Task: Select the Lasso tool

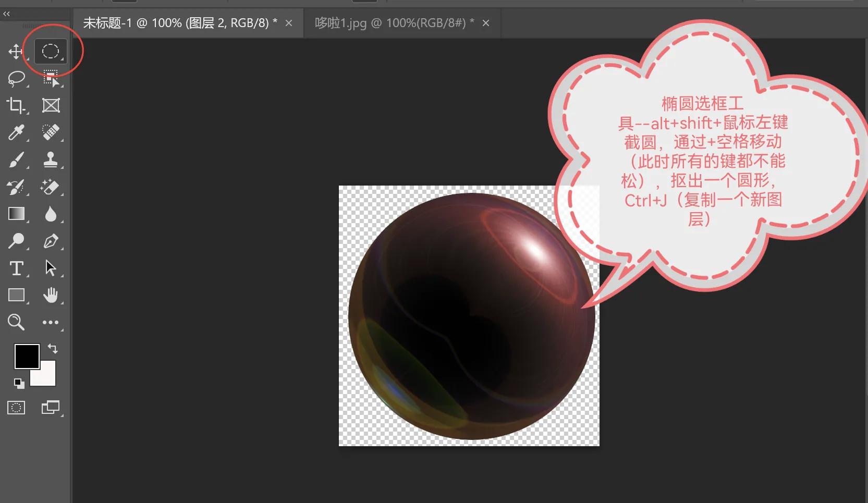Action: (16, 79)
